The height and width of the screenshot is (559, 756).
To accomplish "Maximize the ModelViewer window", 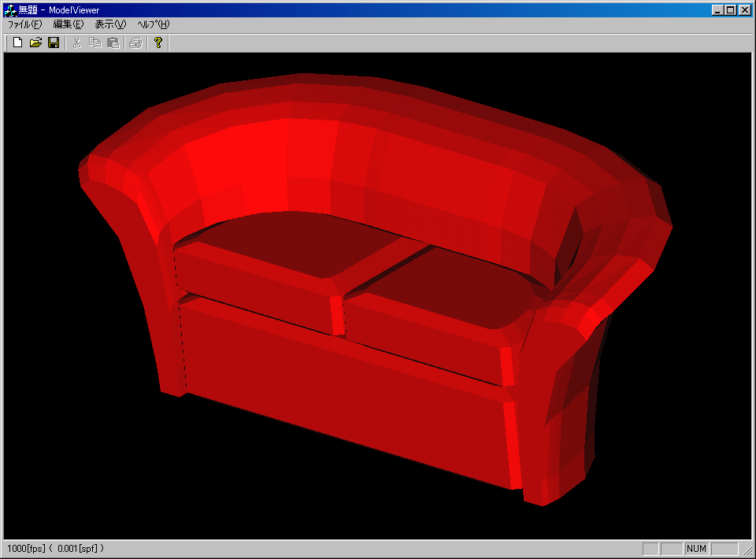I will 731,10.
